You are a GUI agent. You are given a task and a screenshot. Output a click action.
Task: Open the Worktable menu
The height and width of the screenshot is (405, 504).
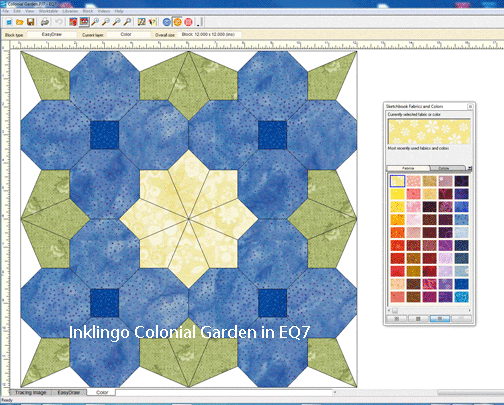tap(49, 11)
